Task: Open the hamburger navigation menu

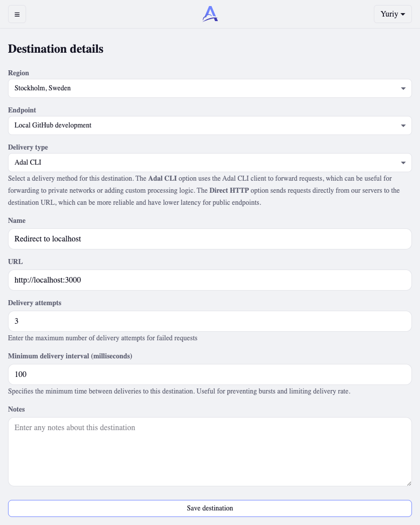Action: (17, 15)
